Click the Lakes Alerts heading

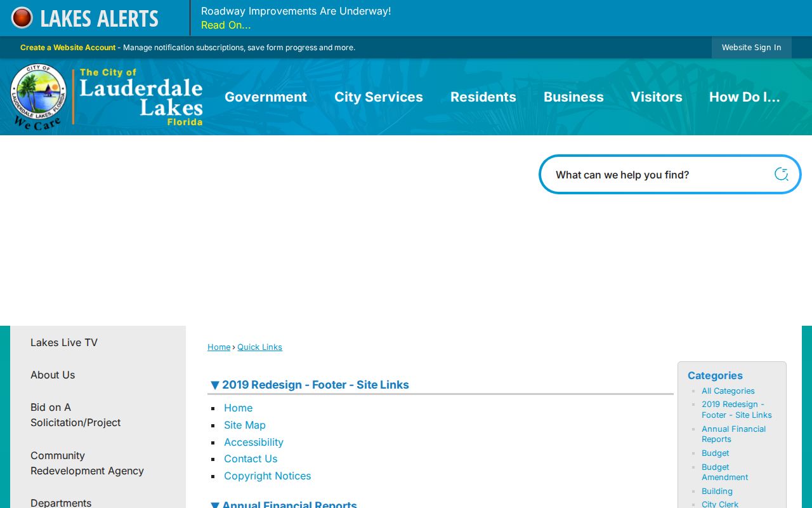click(100, 18)
